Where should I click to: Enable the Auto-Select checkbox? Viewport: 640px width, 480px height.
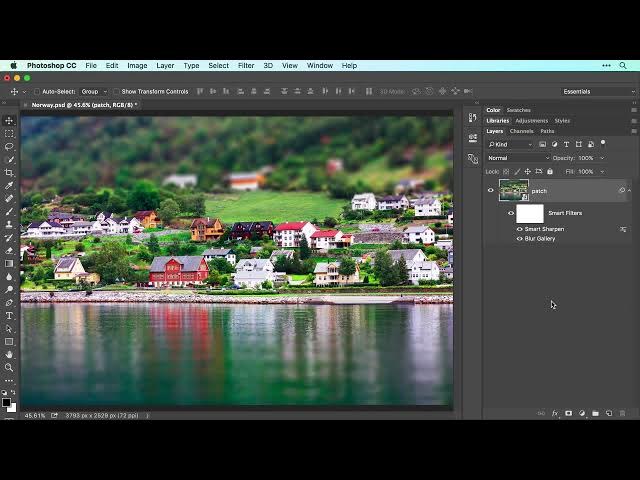tap(35, 91)
